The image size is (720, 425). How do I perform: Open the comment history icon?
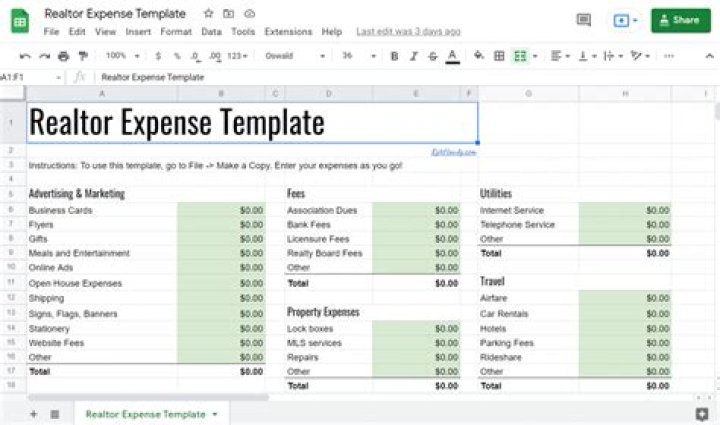point(584,20)
